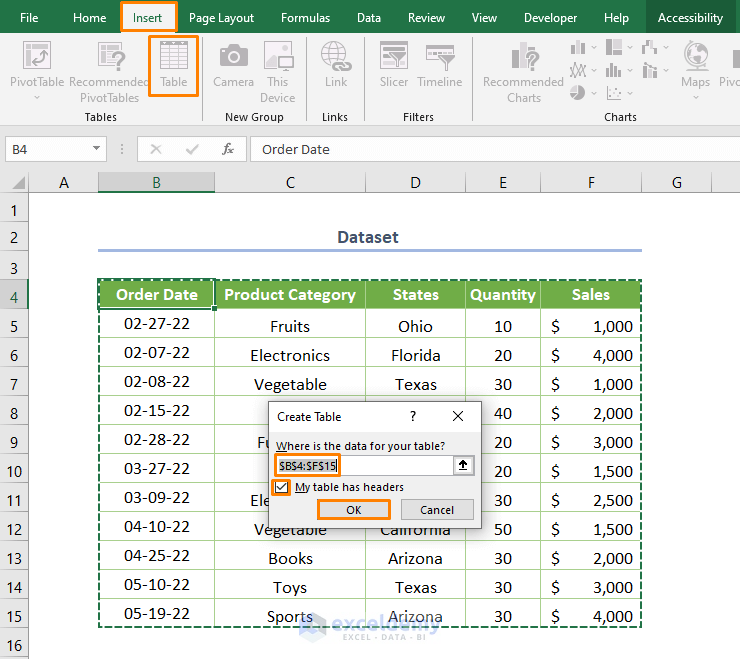Viewport: 740px width, 659px height.
Task: Open the Formulas tab
Action: click(x=305, y=17)
